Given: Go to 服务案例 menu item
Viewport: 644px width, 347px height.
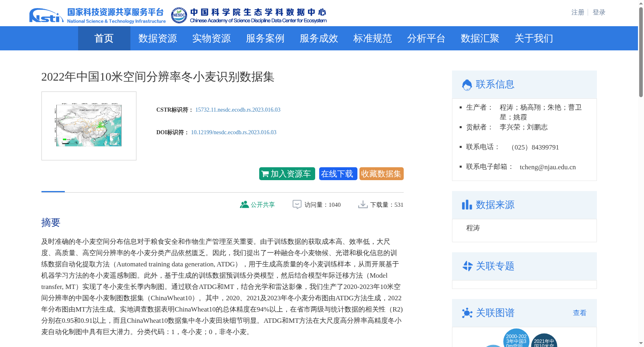Looking at the screenshot, I should (x=265, y=38).
